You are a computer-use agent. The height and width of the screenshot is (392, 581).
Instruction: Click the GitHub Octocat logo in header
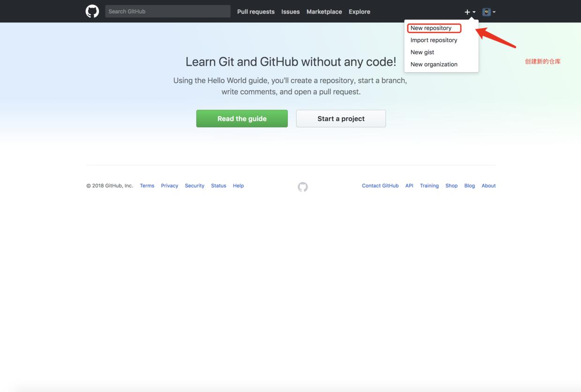pos(92,11)
